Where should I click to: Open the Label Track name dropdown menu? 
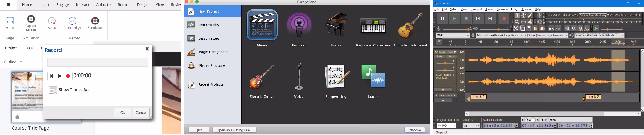pyautogui.click(x=448, y=95)
